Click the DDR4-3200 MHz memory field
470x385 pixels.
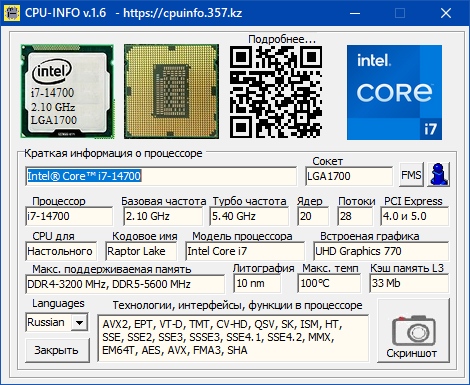click(125, 284)
